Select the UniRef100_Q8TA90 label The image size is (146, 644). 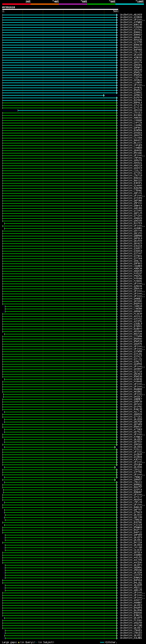[x=131, y=301]
